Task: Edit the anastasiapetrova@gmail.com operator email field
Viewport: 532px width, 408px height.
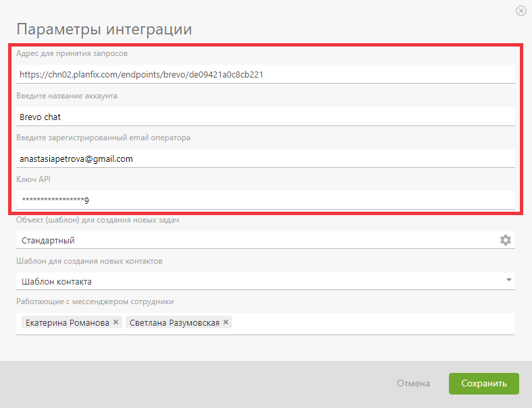Action: (265, 158)
